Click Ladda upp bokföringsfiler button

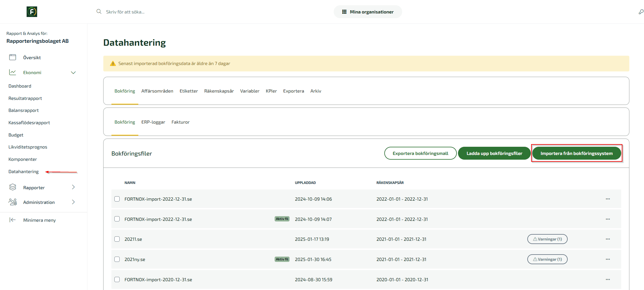pos(494,153)
